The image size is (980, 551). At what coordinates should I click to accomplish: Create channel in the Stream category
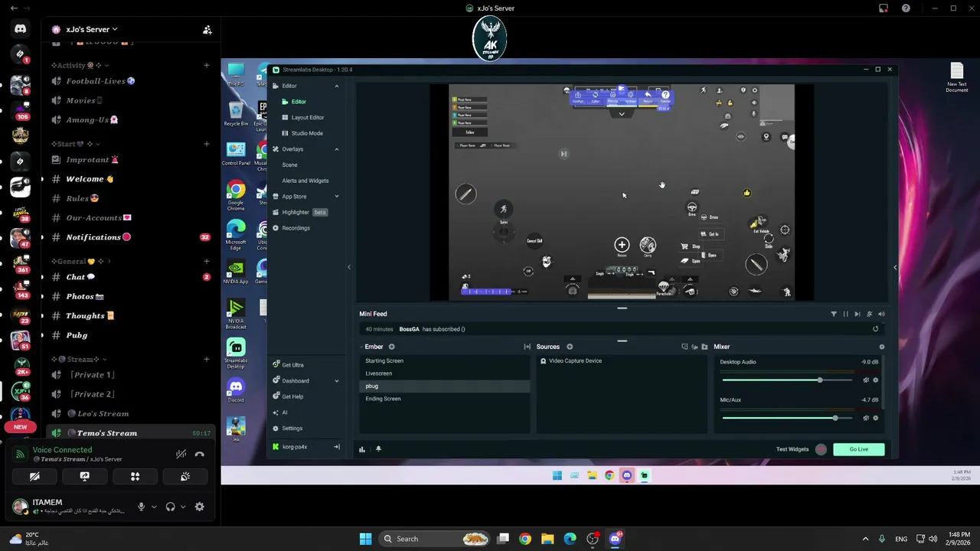point(207,359)
